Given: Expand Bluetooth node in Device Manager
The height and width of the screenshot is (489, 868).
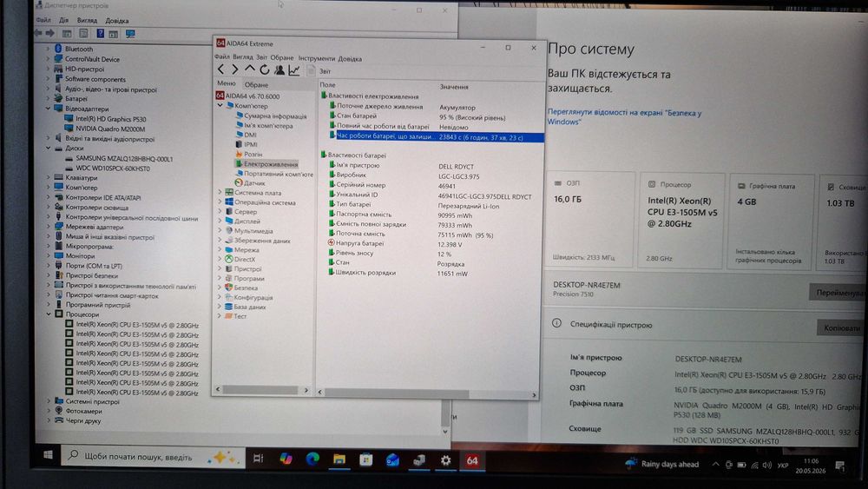Looking at the screenshot, I should coord(48,49).
